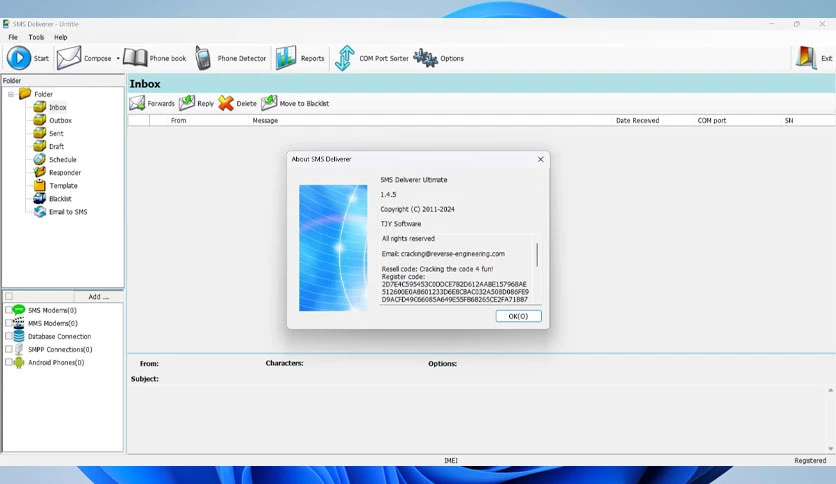This screenshot has height=484, width=836.
Task: Click version '1.4.5' text
Action: pos(388,195)
